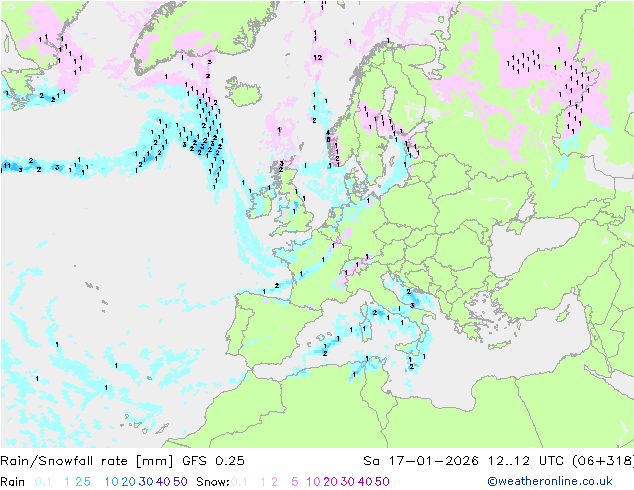Pick the snow legend value 5 in pink

(295, 482)
